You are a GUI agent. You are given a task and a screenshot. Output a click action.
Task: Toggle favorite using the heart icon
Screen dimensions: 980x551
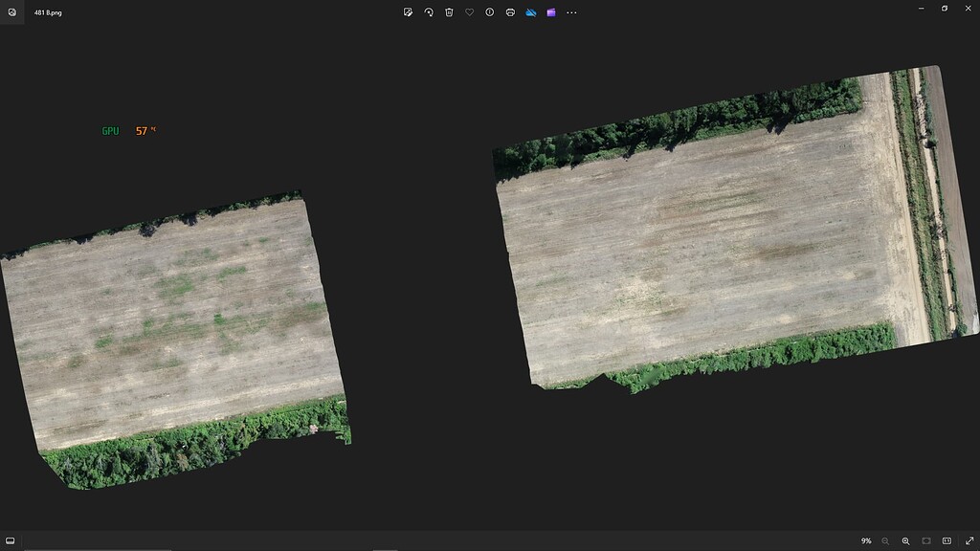pyautogui.click(x=468, y=12)
